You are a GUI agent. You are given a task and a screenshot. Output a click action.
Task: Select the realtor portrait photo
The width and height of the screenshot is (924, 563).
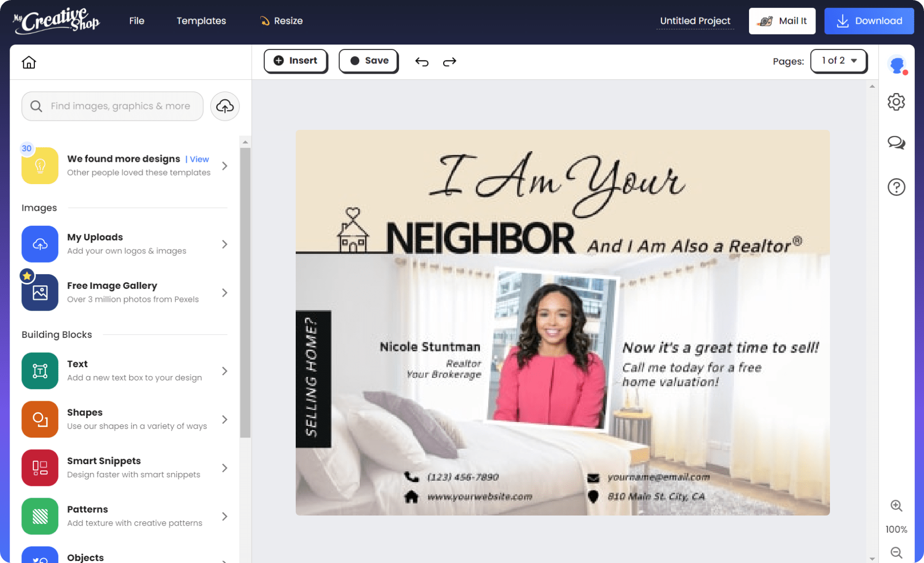coord(552,348)
